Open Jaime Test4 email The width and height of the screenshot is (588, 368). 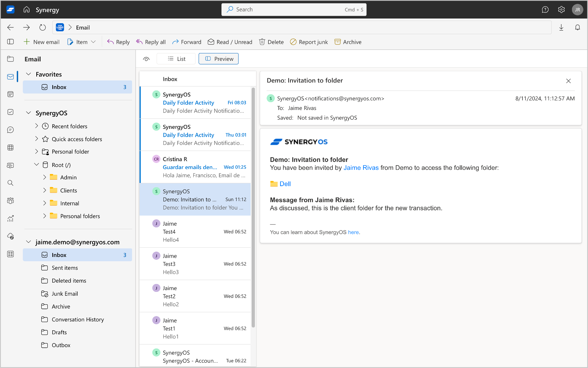[195, 232]
